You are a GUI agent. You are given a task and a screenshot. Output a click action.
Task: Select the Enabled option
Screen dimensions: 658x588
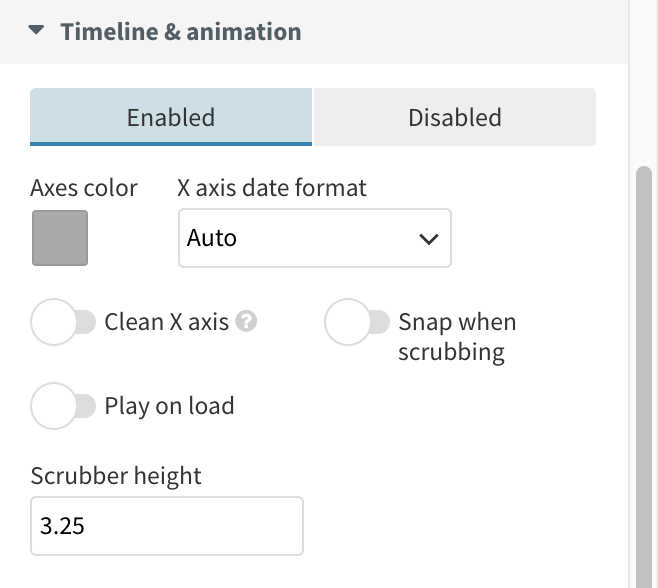pos(171,117)
